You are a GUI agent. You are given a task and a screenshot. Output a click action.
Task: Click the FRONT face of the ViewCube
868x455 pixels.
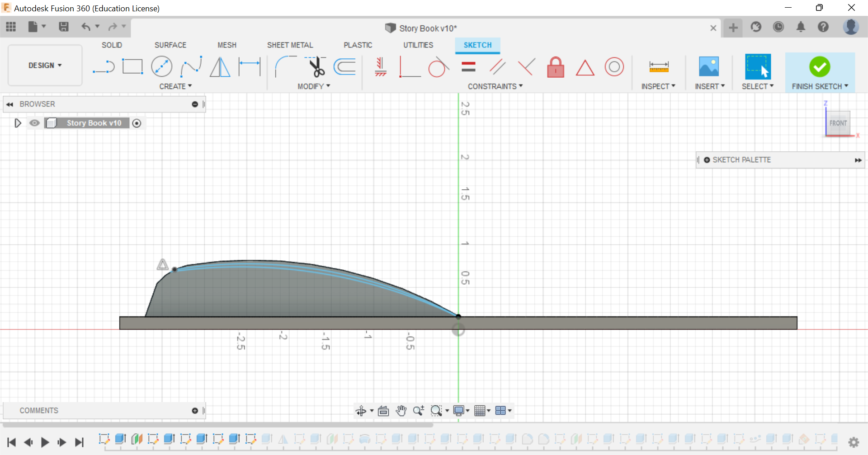click(838, 123)
